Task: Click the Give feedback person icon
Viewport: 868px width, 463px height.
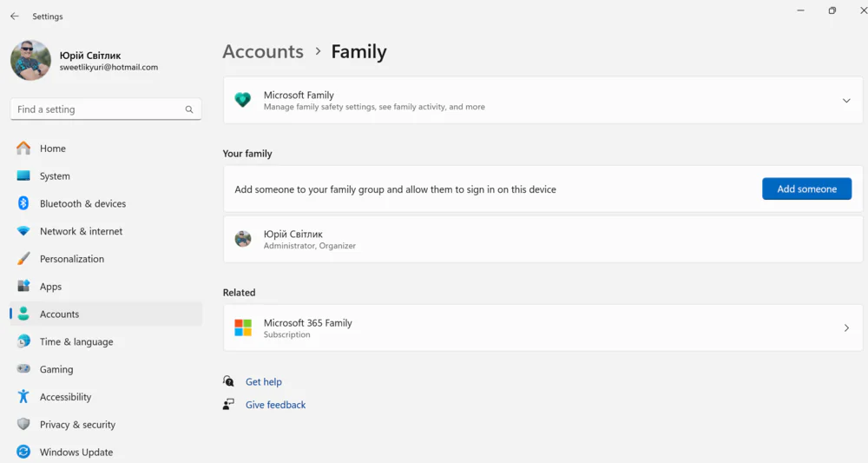Action: (x=228, y=404)
